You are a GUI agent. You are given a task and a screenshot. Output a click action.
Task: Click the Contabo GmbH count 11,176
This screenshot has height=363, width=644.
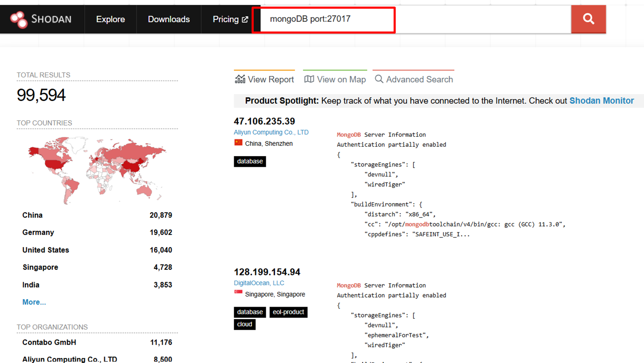pyautogui.click(x=161, y=342)
